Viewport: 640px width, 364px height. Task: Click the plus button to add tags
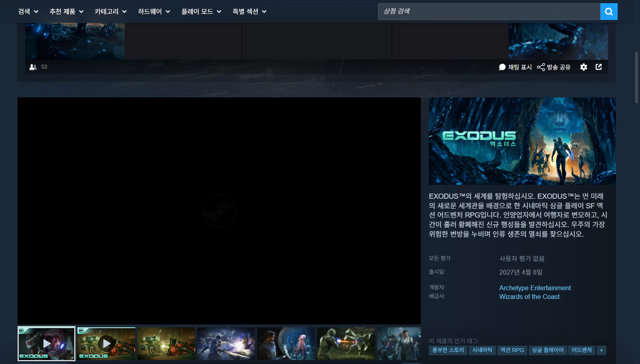(601, 350)
